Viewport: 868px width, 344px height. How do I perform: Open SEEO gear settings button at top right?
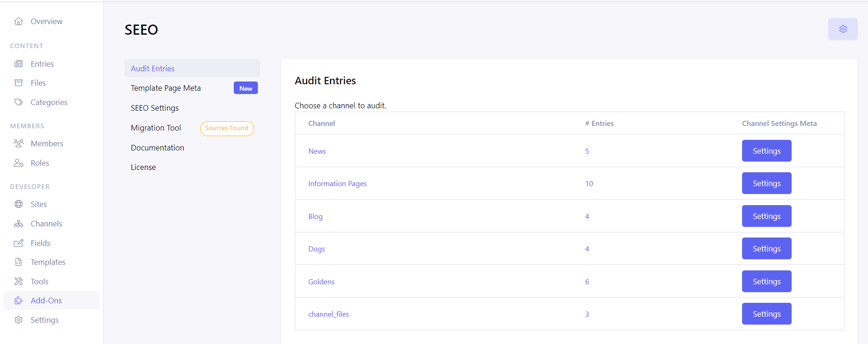843,29
